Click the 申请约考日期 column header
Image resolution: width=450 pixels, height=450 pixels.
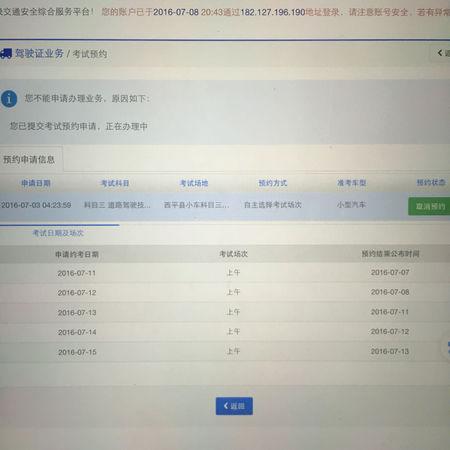[x=77, y=254]
